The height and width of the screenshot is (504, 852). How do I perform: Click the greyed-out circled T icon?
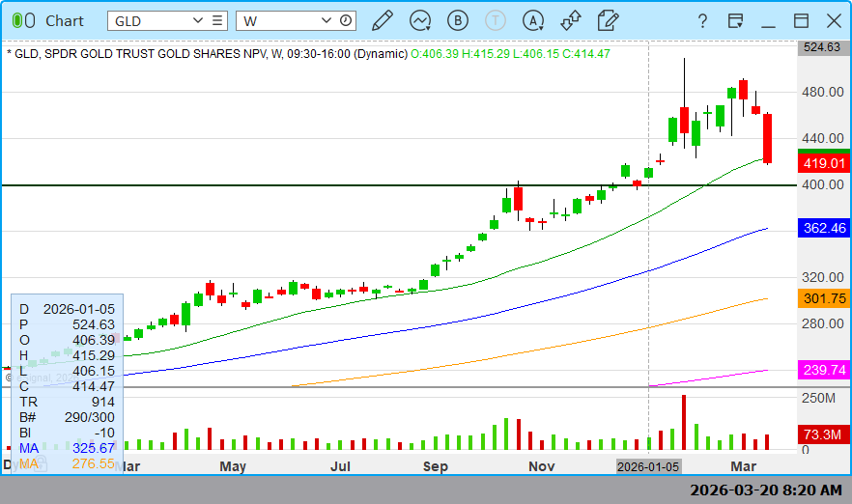[495, 20]
